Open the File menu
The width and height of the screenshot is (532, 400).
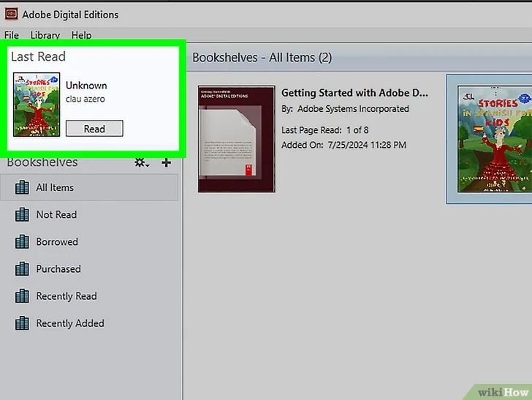point(12,35)
